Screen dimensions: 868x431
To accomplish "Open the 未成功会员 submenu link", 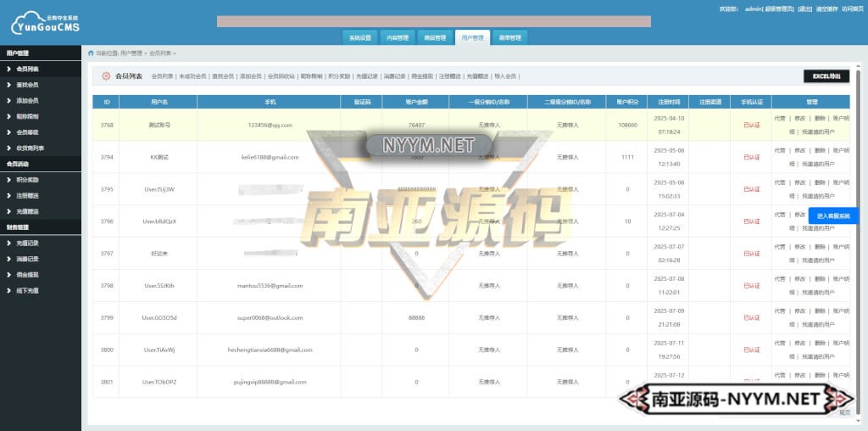I will [x=192, y=76].
